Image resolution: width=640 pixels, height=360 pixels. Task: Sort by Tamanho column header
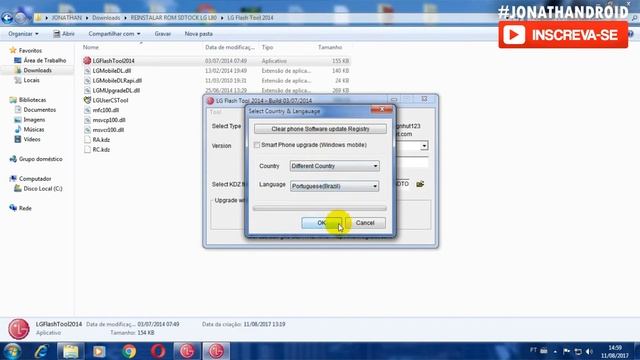point(330,47)
